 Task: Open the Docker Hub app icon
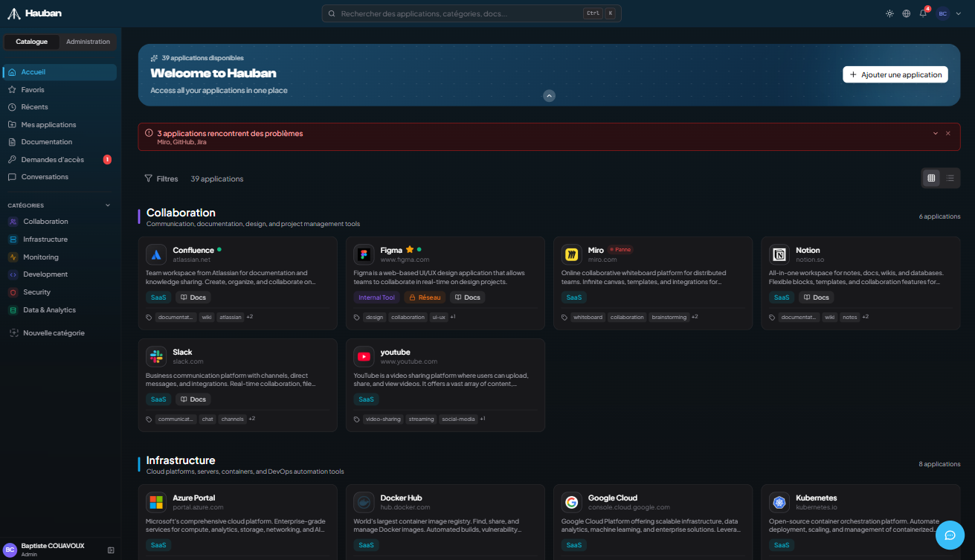point(364,502)
